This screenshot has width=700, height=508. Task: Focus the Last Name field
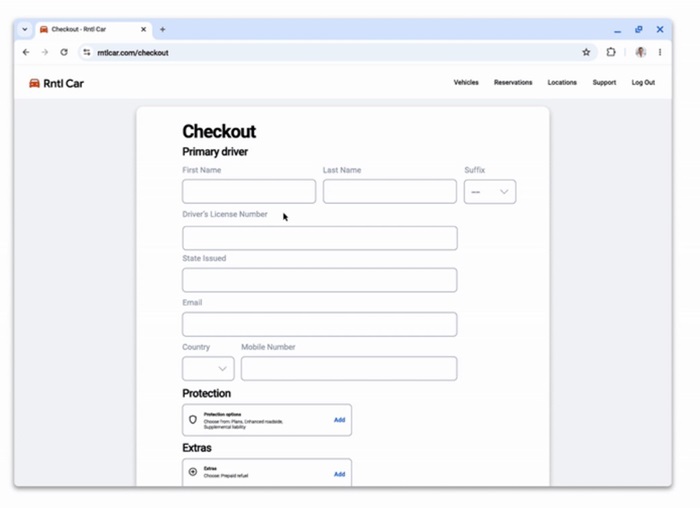390,192
